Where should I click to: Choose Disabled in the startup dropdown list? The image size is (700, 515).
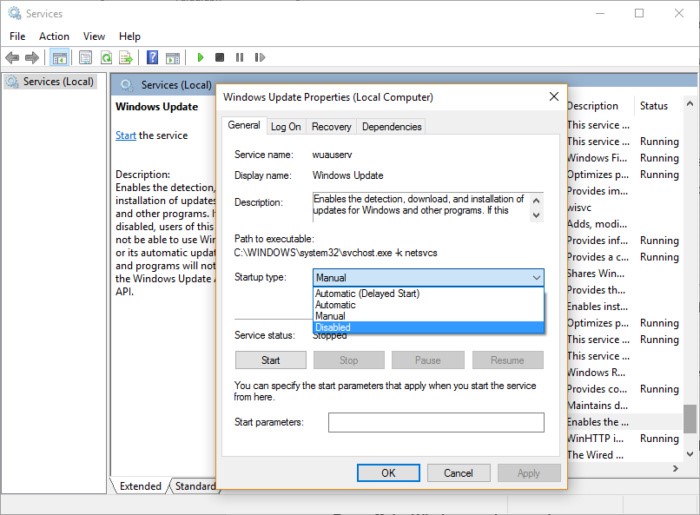point(428,327)
